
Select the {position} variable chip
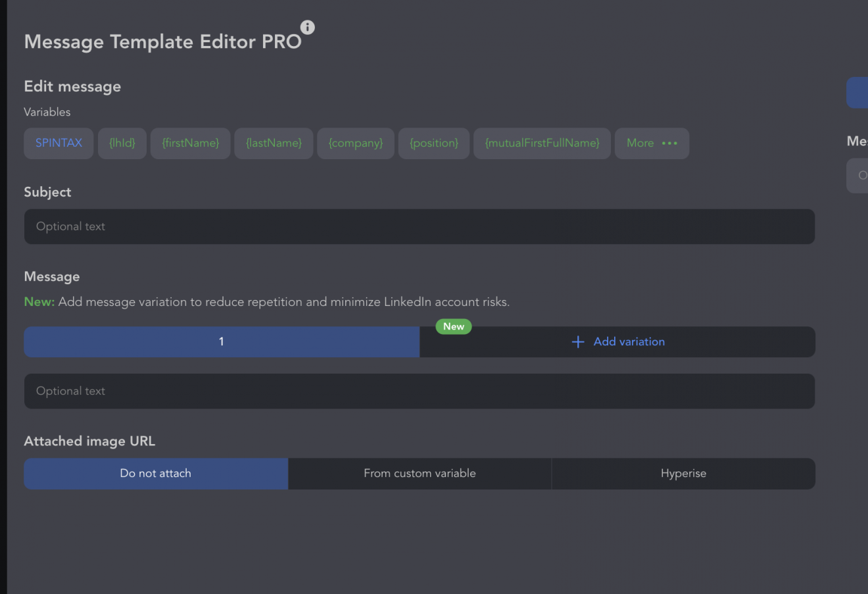coord(434,143)
